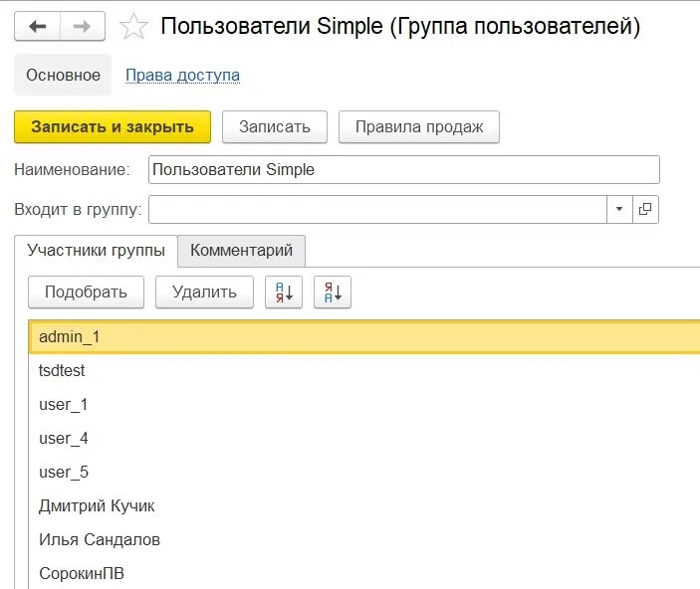
Task: Focus the Наименование text field
Action: [x=403, y=170]
